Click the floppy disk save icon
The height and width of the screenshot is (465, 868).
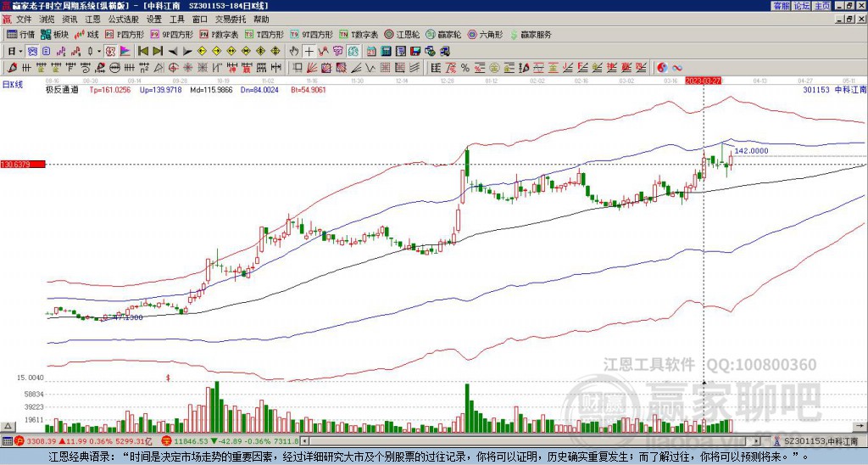coord(415,52)
